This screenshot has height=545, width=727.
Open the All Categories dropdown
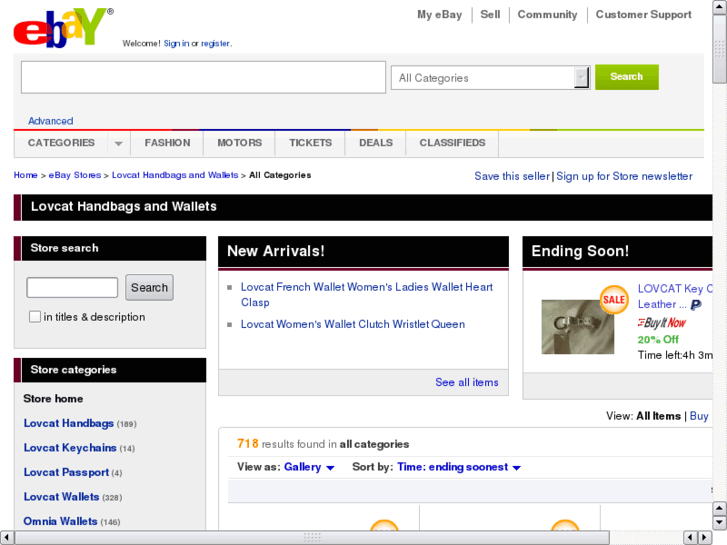click(x=491, y=77)
